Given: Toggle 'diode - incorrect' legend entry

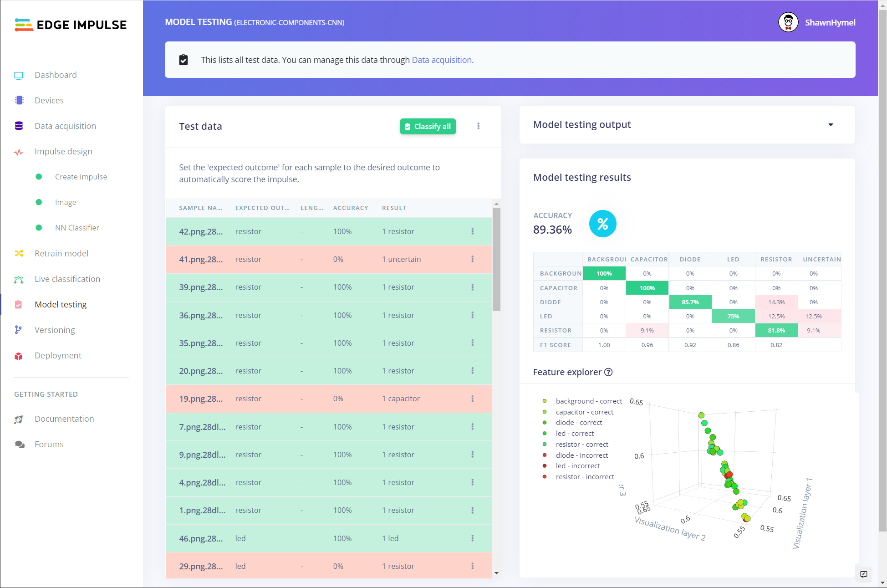Looking at the screenshot, I should tap(576, 455).
